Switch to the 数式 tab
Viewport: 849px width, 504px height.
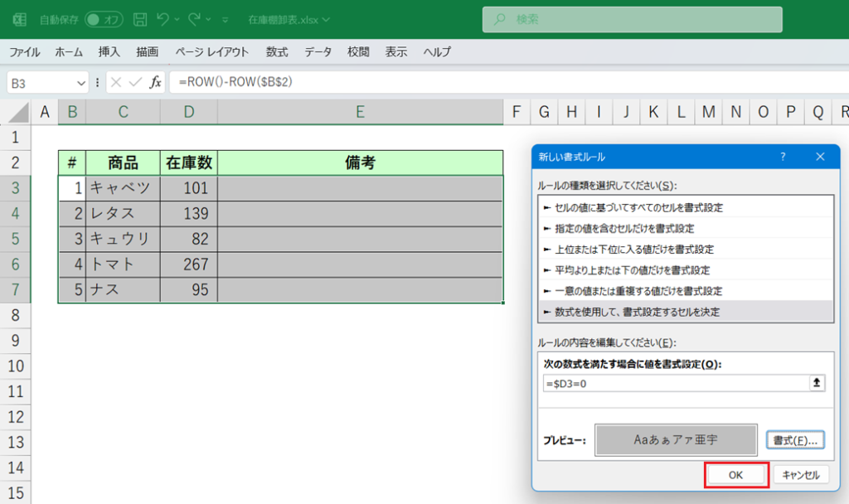tap(277, 52)
